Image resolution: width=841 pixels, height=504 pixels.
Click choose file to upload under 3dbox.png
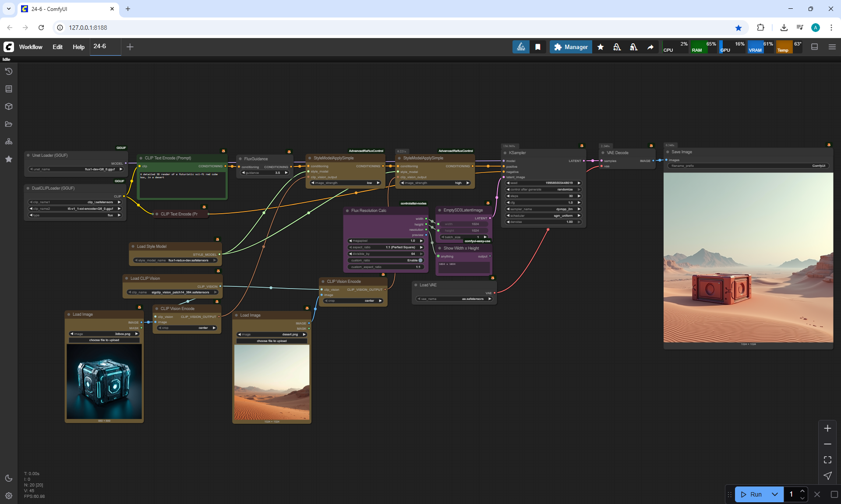click(x=104, y=340)
